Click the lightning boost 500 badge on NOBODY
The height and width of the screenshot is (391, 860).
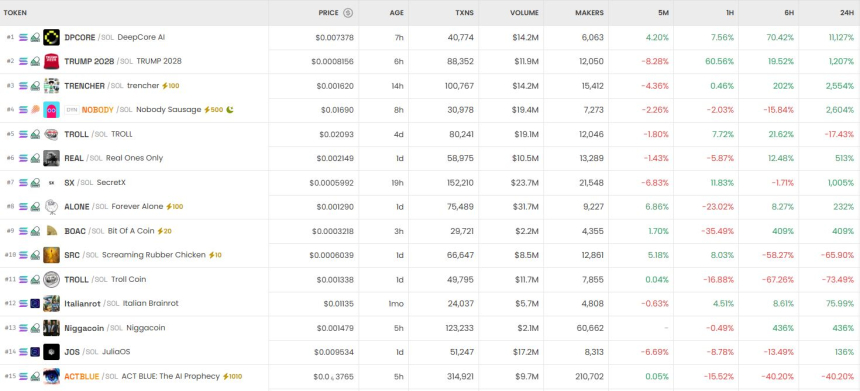point(213,110)
